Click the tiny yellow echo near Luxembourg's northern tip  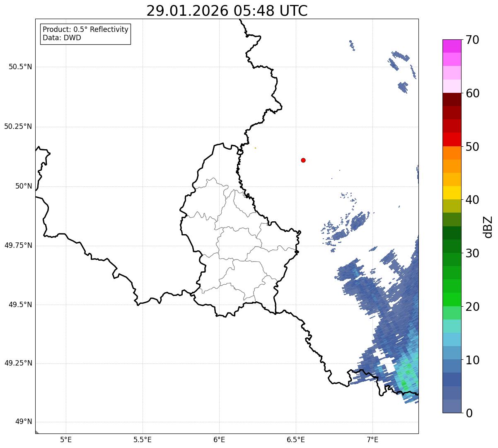click(255, 148)
